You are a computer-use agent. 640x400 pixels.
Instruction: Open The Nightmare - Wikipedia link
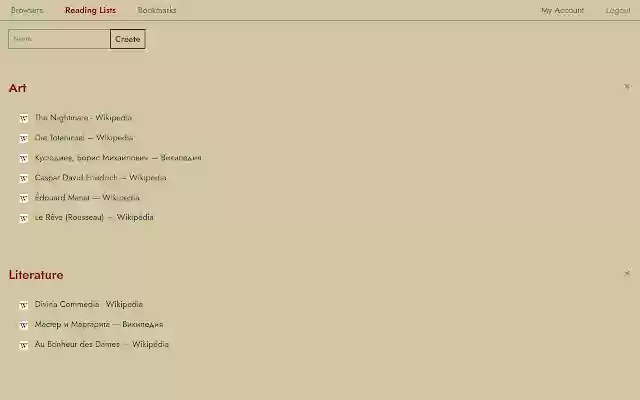click(83, 118)
